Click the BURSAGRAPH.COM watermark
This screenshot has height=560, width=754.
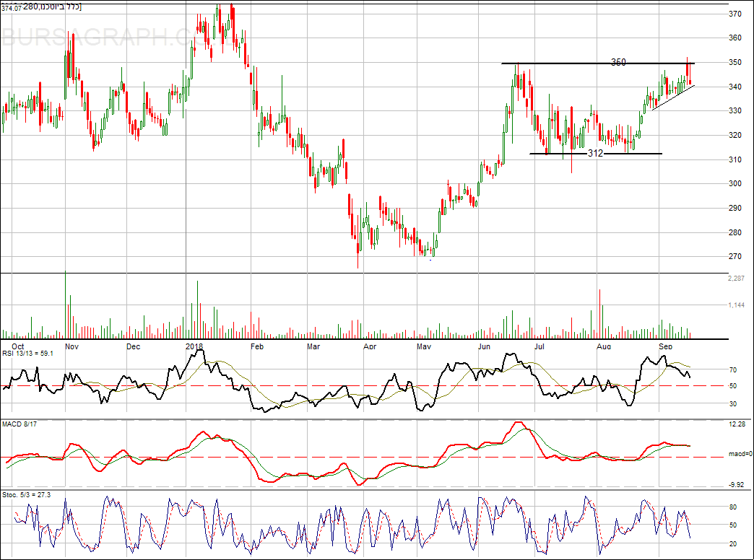[94, 38]
